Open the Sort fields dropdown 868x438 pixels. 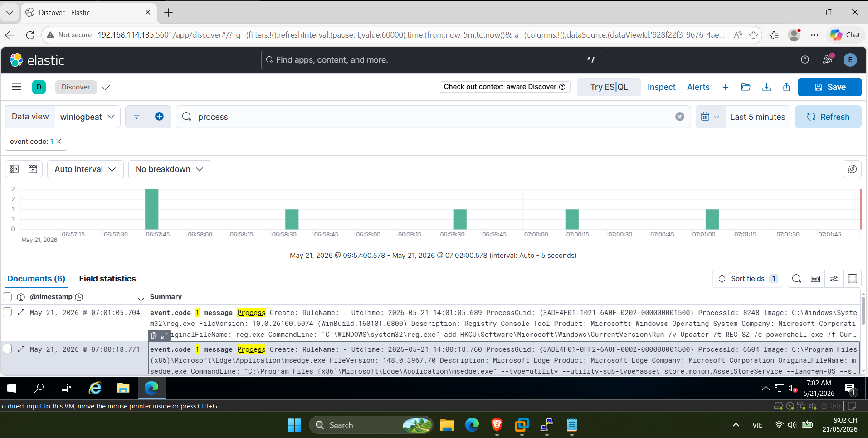748,279
